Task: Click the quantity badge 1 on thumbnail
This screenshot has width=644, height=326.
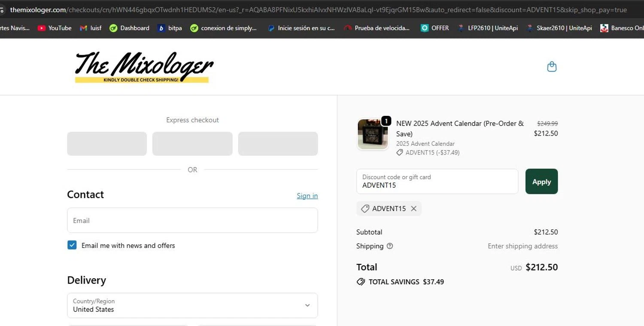Action: point(386,121)
